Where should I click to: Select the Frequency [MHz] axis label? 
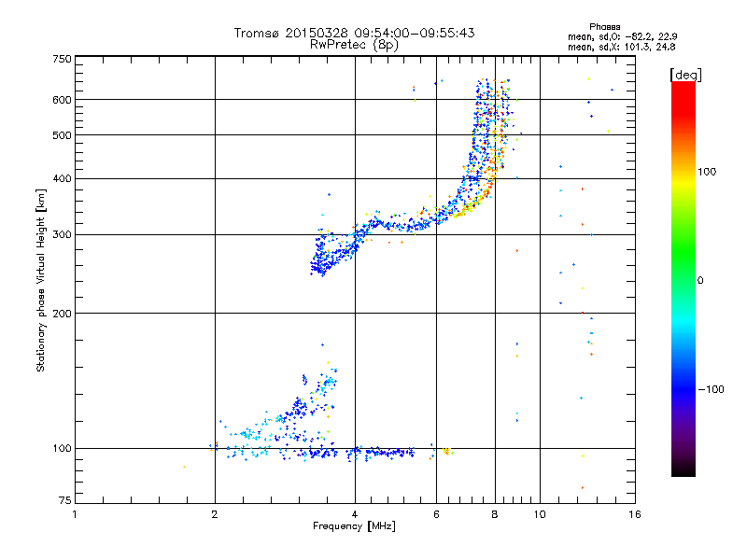point(354,526)
